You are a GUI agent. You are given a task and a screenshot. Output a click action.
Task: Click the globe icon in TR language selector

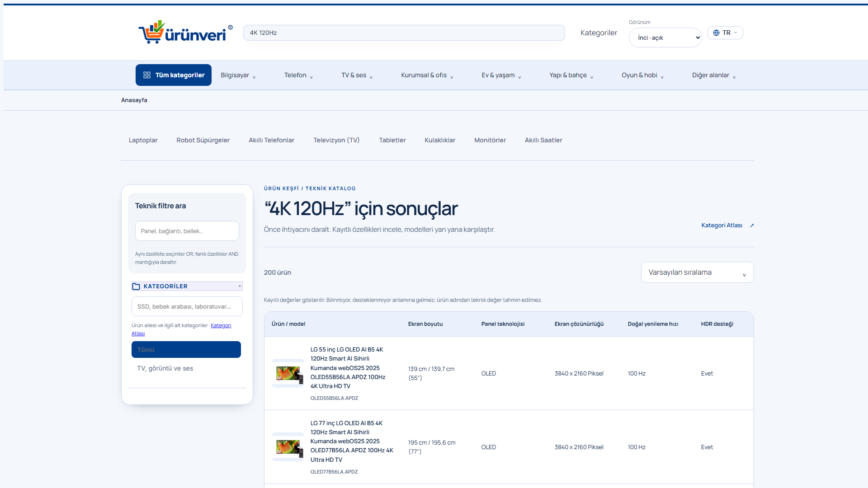click(716, 33)
